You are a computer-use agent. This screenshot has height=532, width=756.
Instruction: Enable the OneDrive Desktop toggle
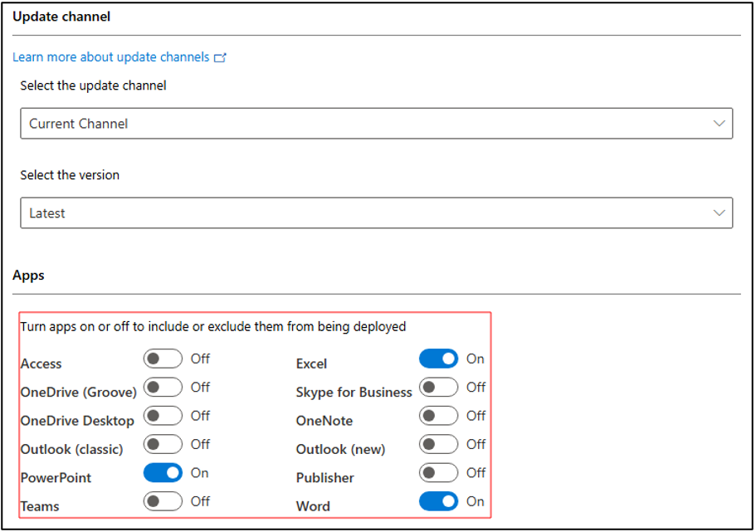pyautogui.click(x=163, y=415)
